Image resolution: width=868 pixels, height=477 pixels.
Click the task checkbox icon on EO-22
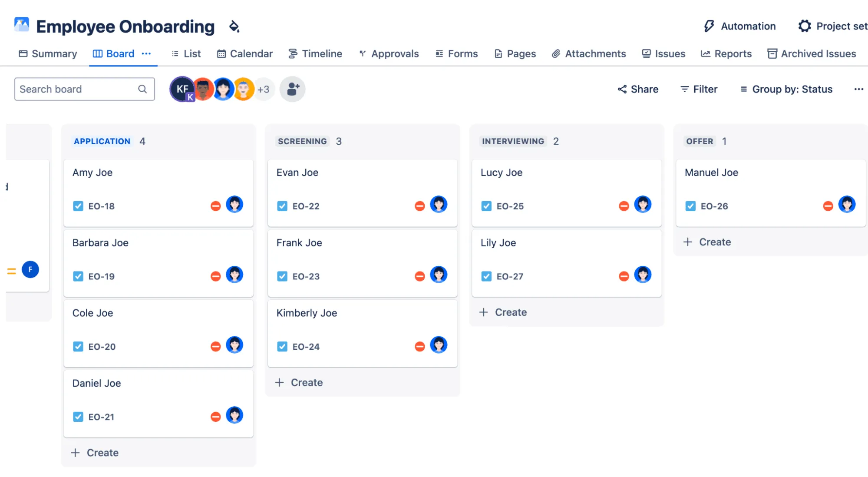(282, 206)
